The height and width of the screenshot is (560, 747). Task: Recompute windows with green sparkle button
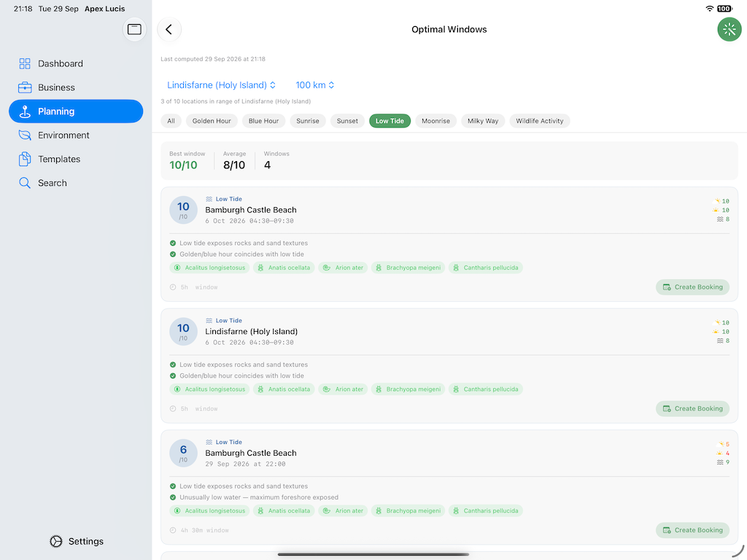coord(729,29)
